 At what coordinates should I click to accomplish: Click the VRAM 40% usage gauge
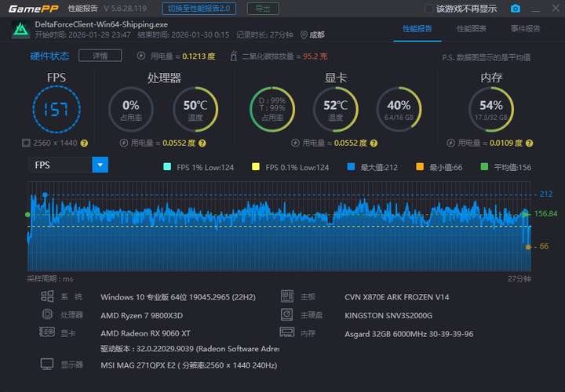pyautogui.click(x=399, y=110)
